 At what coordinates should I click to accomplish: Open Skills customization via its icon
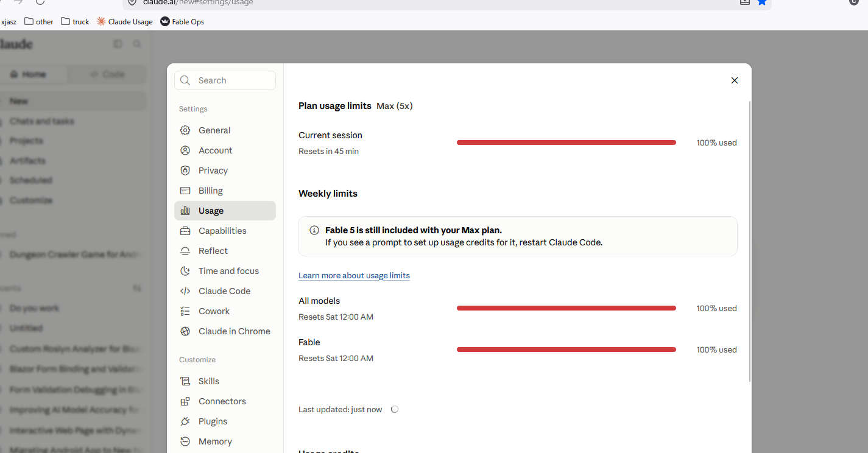(x=185, y=381)
